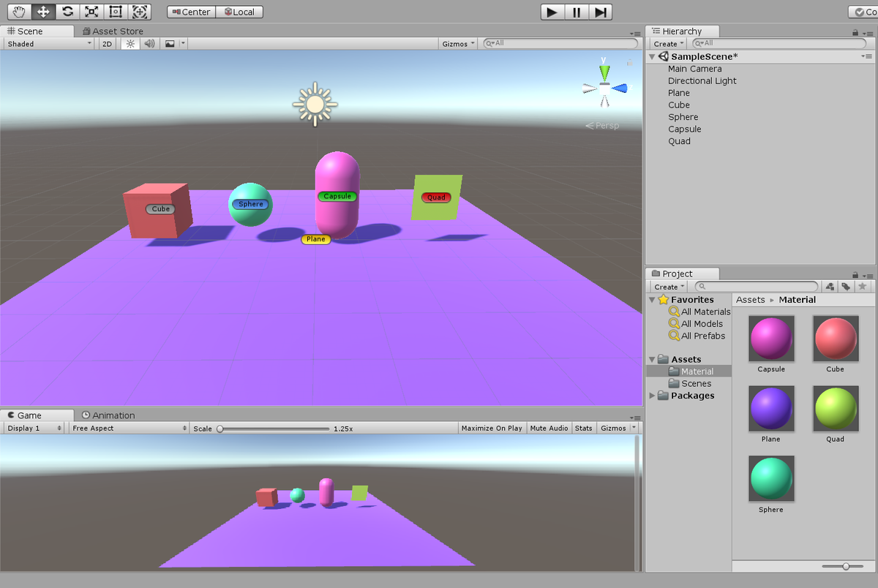
Task: Start Play mode
Action: 552,12
